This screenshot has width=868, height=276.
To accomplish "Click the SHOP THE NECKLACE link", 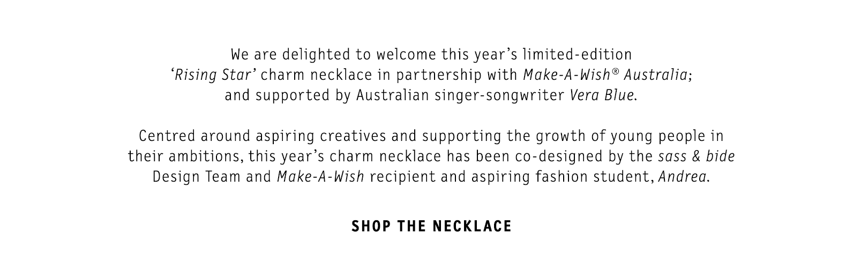I will click(432, 226).
